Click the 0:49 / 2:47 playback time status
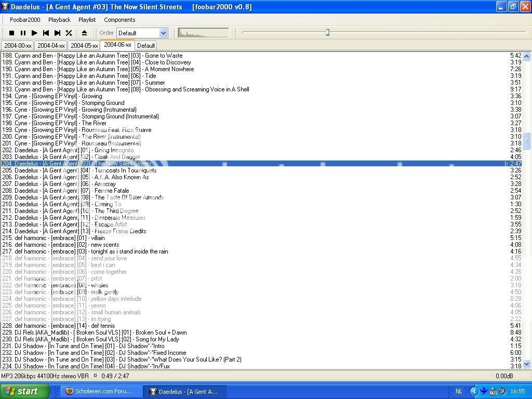Viewport: 532px width, 399px height. [x=115, y=376]
